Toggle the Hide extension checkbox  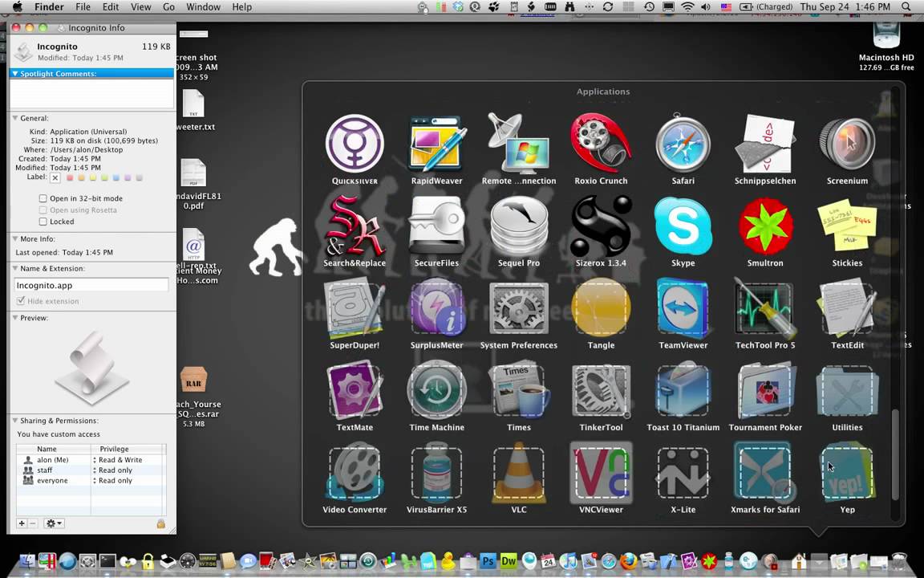tap(21, 301)
